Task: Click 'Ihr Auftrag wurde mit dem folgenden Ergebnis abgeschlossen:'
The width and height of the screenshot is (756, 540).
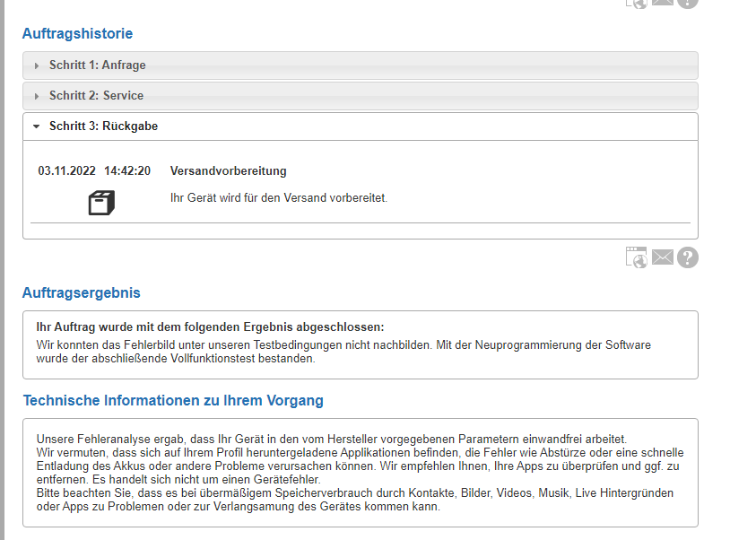Action: 210,327
